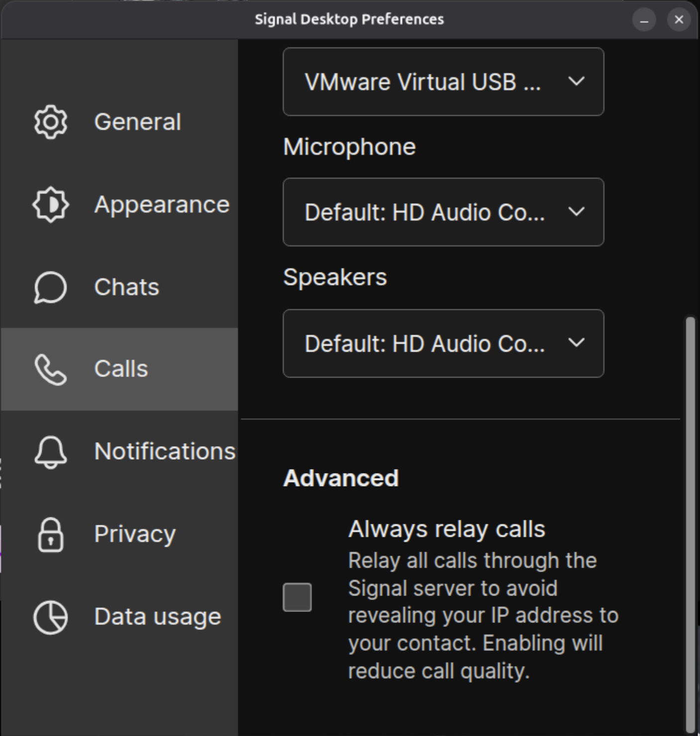The image size is (700, 736).
Task: Click the chevron on the VMware camera selector
Action: click(577, 81)
